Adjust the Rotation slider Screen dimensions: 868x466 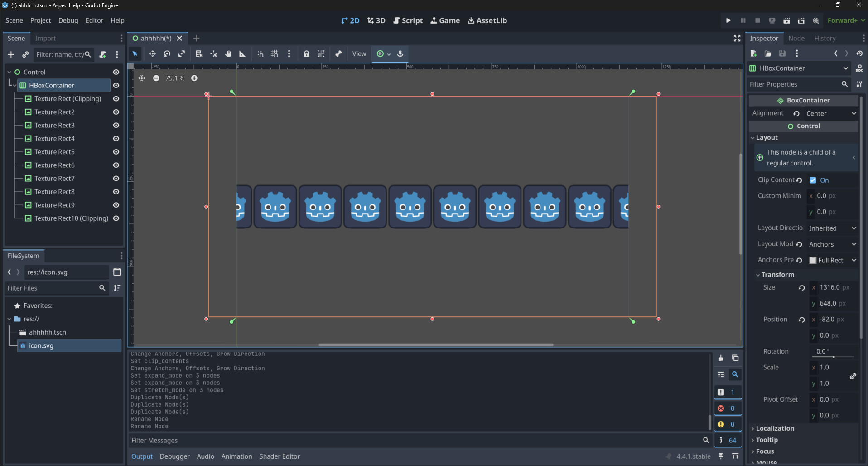834,357
